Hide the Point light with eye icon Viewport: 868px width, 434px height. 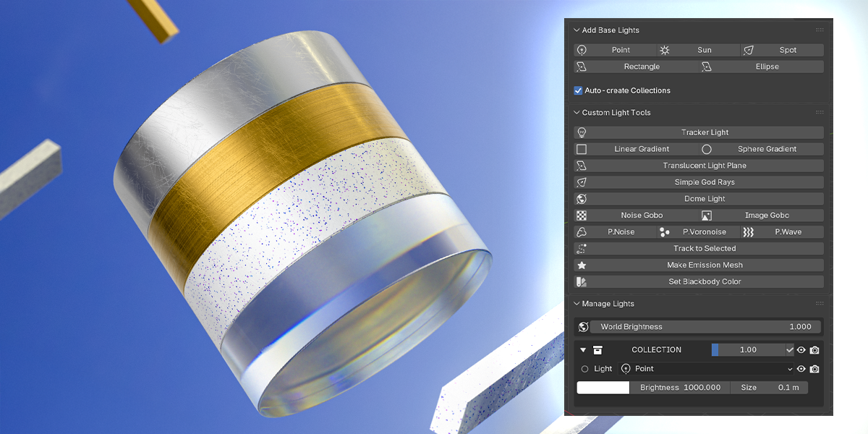point(801,369)
